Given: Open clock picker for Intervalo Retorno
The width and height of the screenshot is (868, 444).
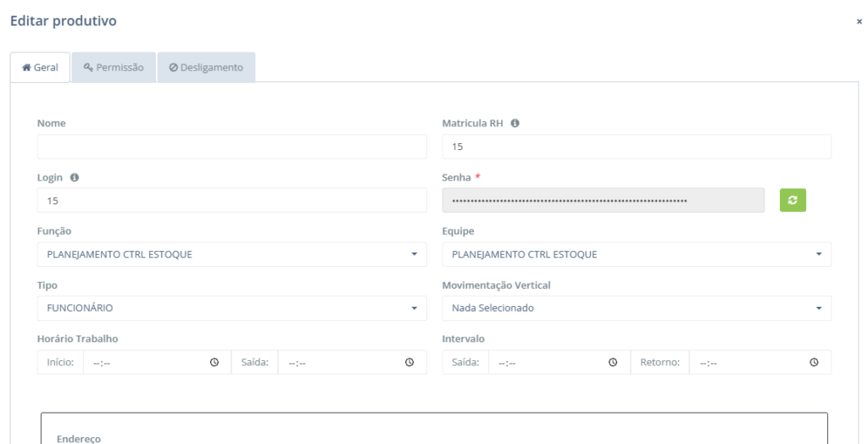Looking at the screenshot, I should (814, 363).
